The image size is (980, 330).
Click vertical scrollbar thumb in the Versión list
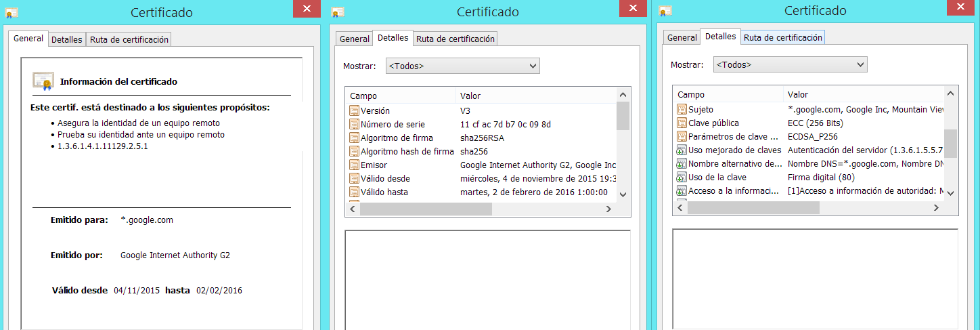[623, 115]
